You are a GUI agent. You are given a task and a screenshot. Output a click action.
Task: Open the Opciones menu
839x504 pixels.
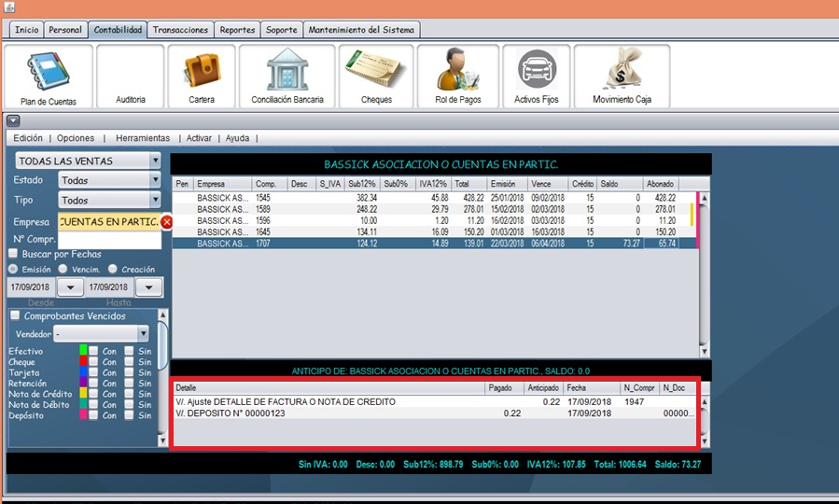coord(76,138)
